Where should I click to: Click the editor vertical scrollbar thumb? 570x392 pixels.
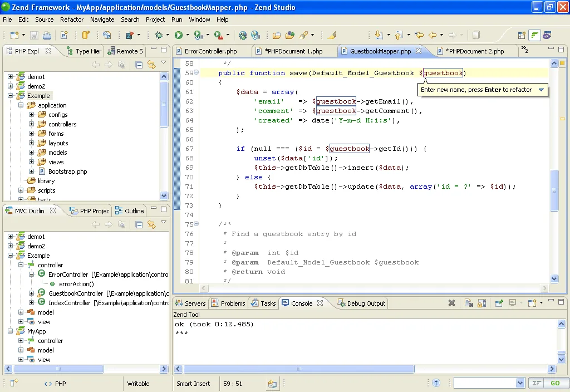(554, 190)
